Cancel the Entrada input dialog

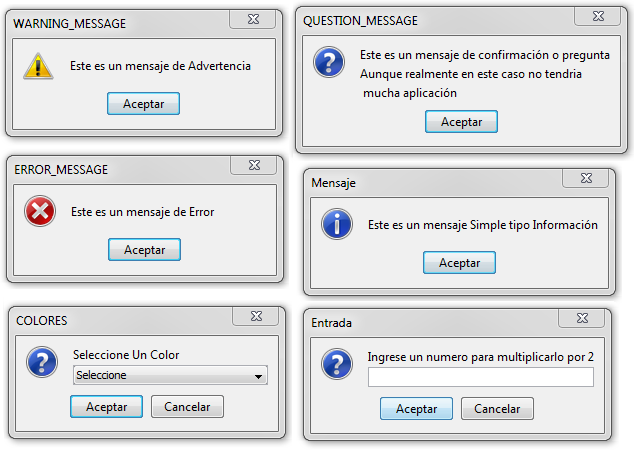[x=497, y=409]
